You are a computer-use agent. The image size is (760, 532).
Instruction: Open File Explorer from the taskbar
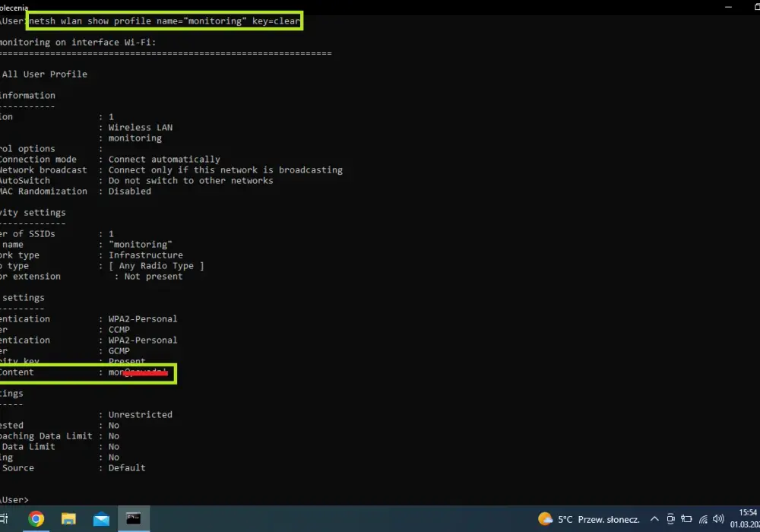click(x=68, y=519)
